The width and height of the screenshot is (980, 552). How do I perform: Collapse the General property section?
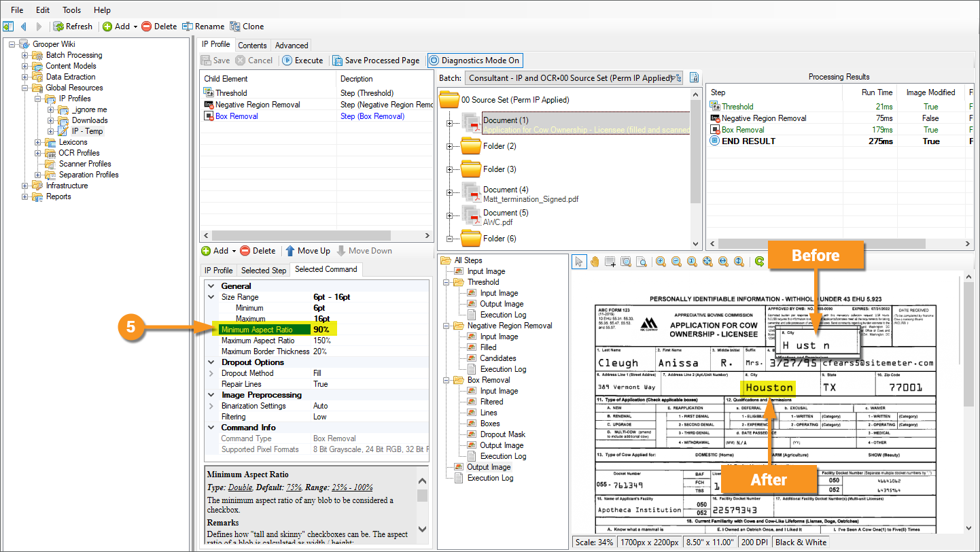point(211,286)
